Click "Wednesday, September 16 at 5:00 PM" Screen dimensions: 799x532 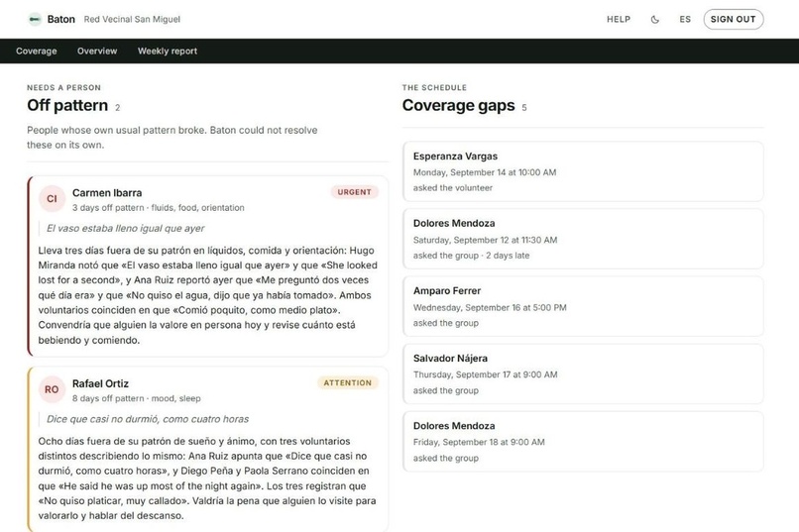pyautogui.click(x=490, y=307)
